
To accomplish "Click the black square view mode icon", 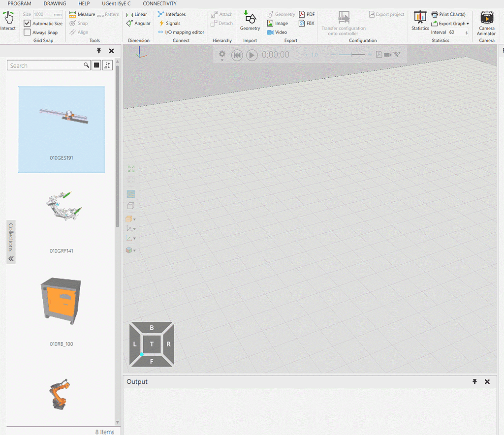I will (x=96, y=65).
